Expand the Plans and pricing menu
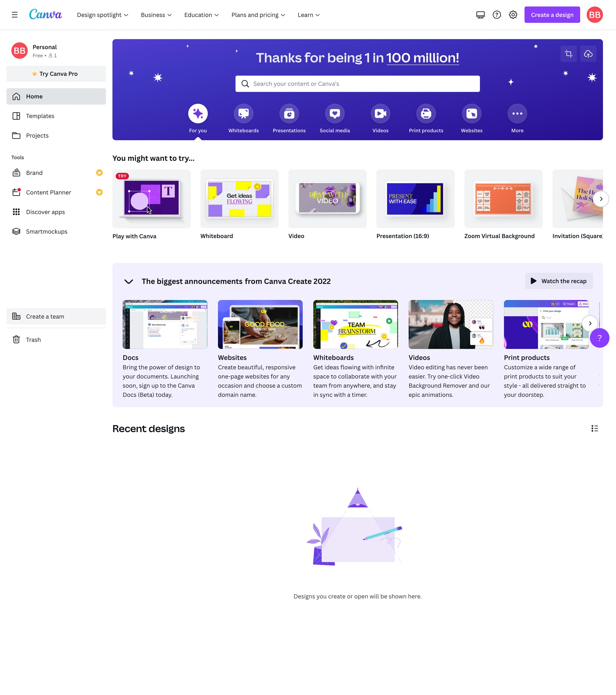The height and width of the screenshot is (695, 616). (258, 15)
